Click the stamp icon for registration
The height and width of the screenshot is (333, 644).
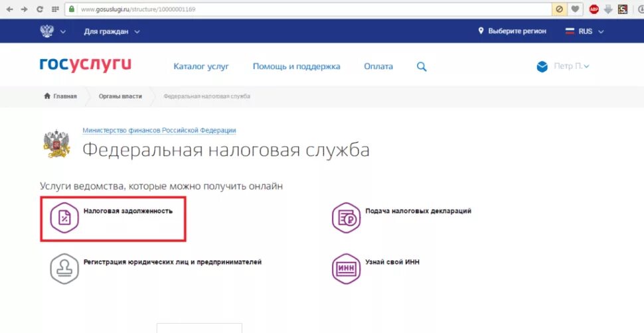pos(64,269)
